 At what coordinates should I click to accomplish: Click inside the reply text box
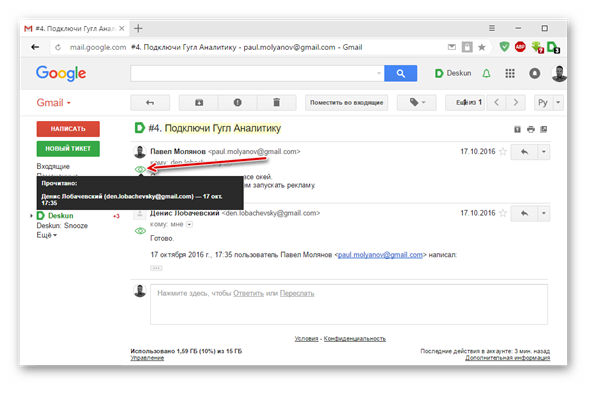pos(349,305)
